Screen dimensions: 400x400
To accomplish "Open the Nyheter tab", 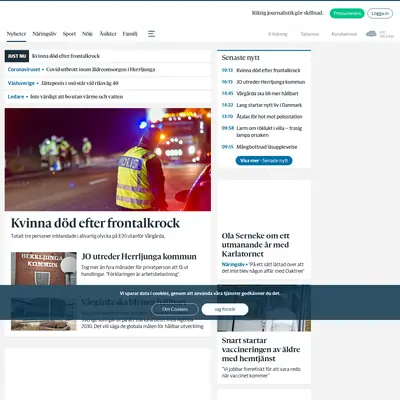I will (x=16, y=34).
